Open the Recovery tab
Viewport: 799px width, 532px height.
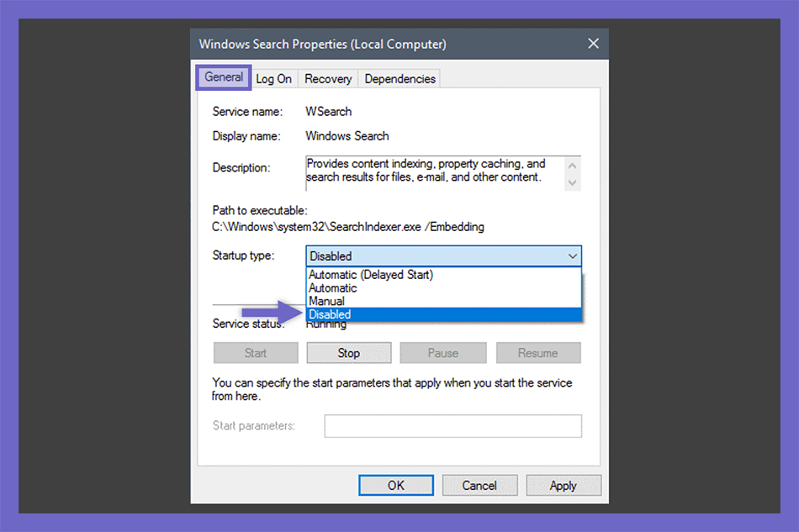328,79
